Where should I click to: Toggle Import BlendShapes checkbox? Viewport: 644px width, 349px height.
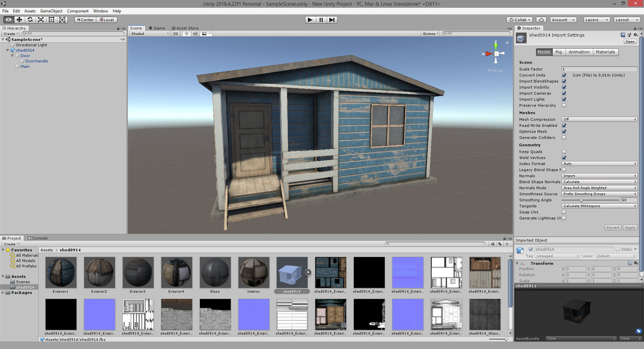point(564,81)
